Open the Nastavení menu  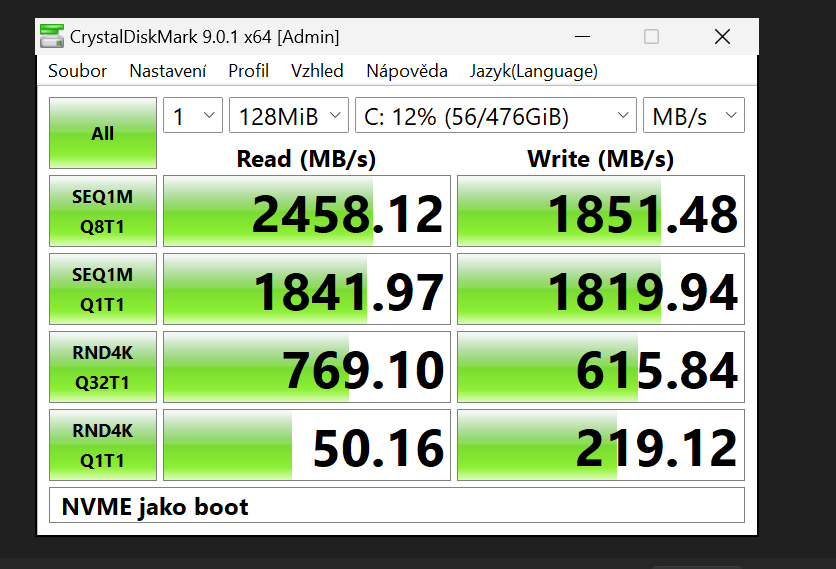[167, 71]
